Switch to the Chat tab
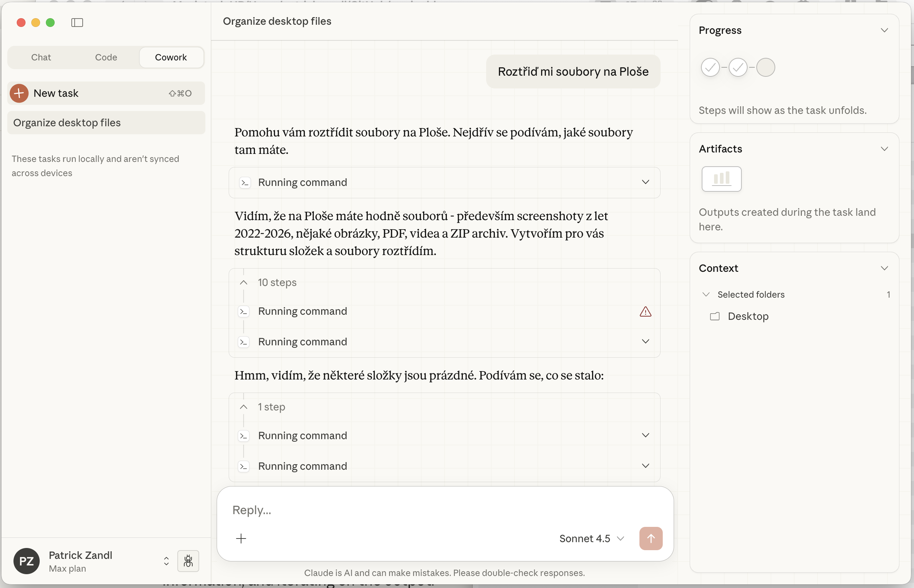Screen dimensions: 914x588 41,57
